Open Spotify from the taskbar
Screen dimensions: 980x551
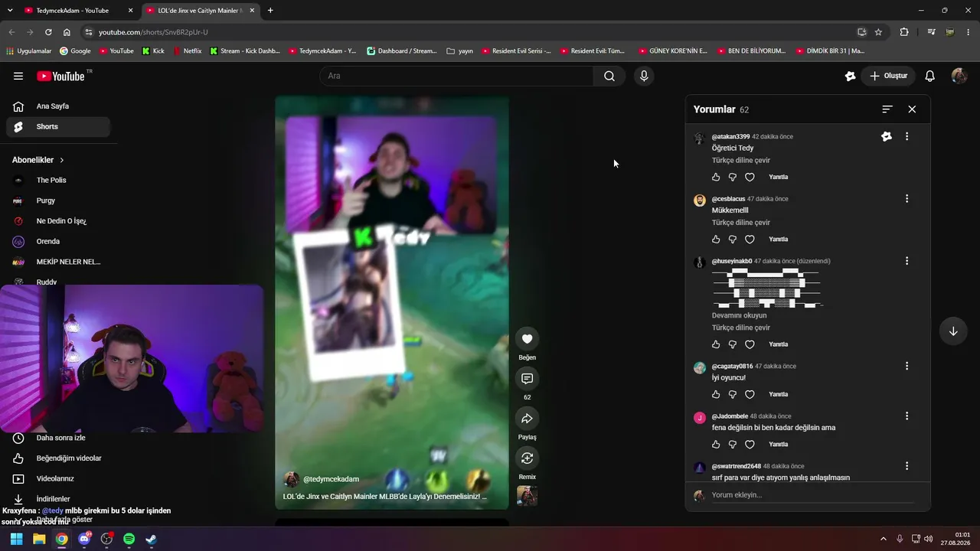point(129,539)
